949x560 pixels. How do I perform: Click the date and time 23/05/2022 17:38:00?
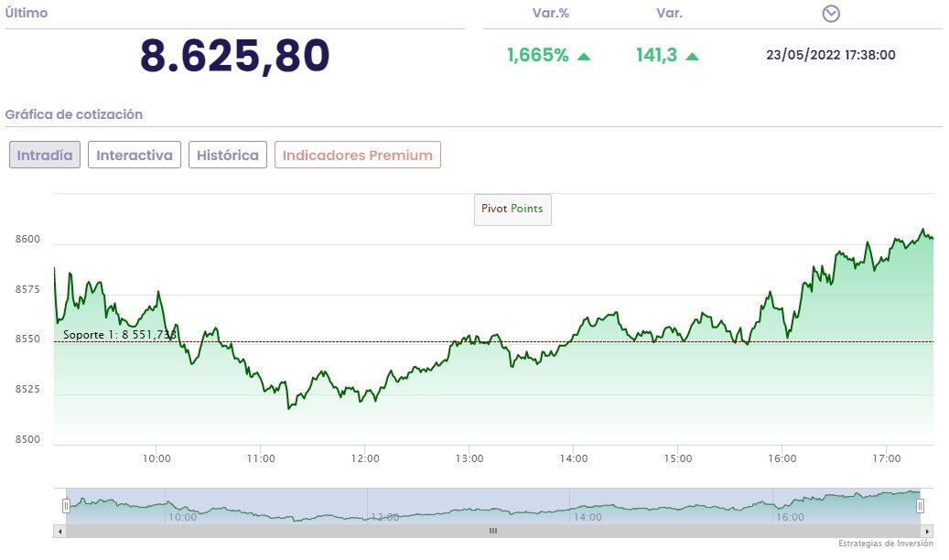point(830,55)
